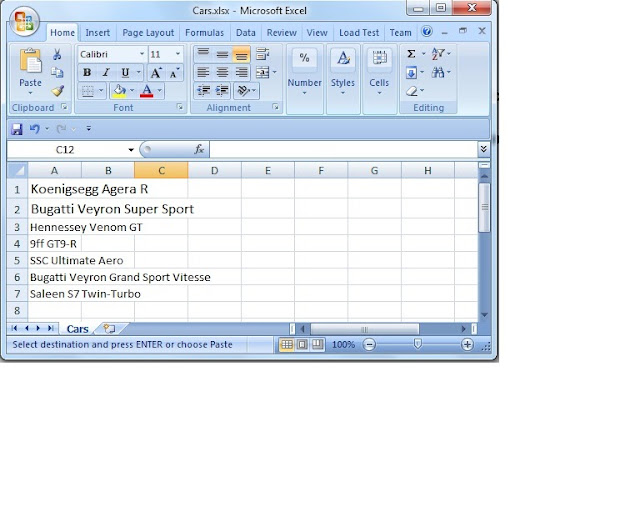Decrease font size with Shrink Font

coord(174,73)
